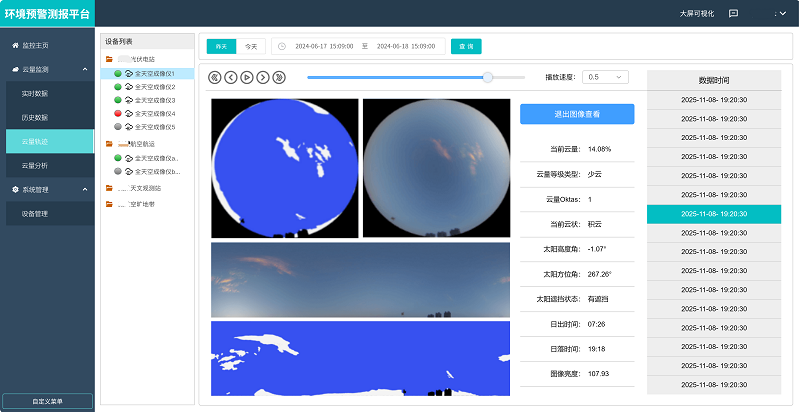Viewport: 800px width, 412px height.
Task: Click the 监控主页 home icon
Action: 15,46
